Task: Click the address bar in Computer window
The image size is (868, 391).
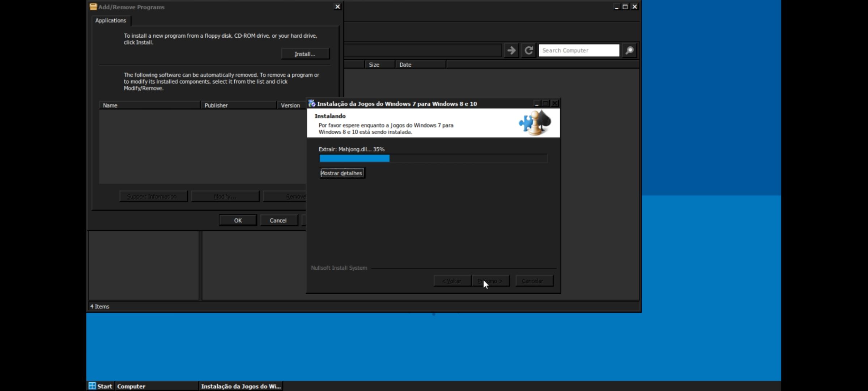Action: pos(422,50)
